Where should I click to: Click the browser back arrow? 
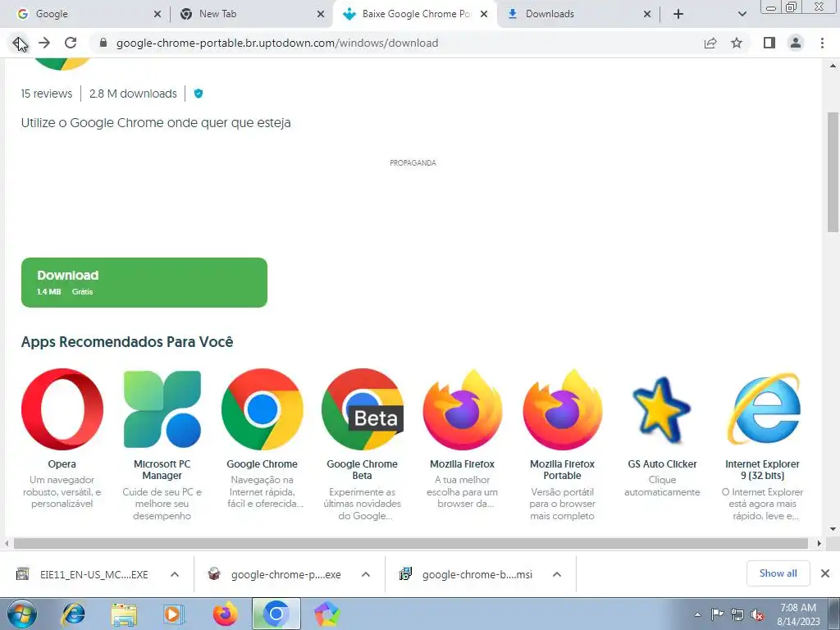(x=19, y=43)
